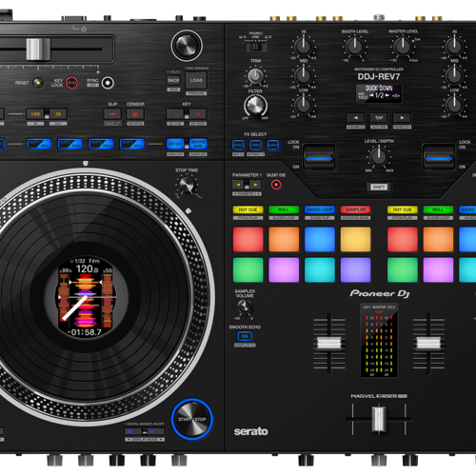Activate the CENSOR button
Image resolution: width=476 pixels, height=476 pixels.
pos(135,114)
